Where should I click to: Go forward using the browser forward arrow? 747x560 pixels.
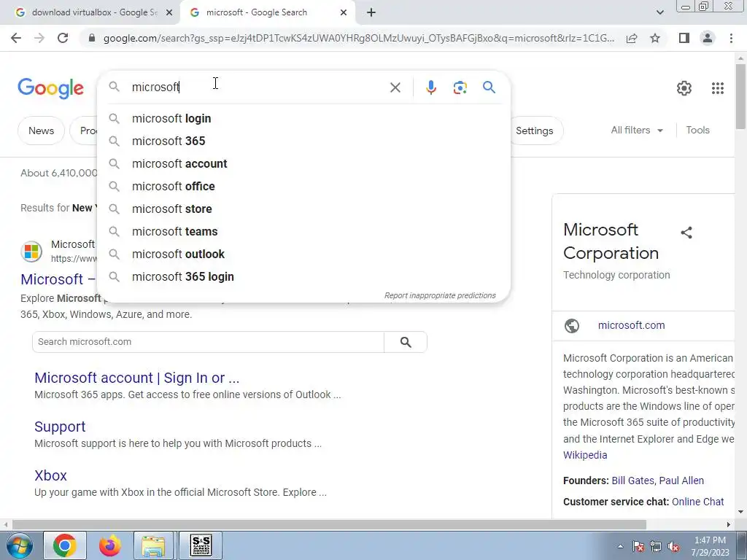click(x=39, y=38)
